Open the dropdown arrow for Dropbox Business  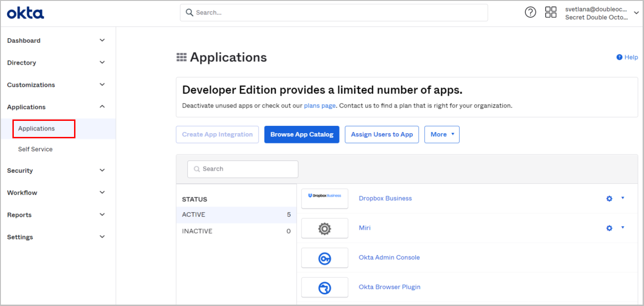pyautogui.click(x=623, y=198)
